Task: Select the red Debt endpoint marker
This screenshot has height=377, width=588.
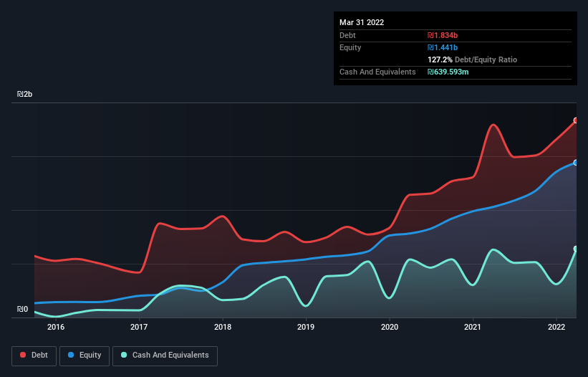Action: pyautogui.click(x=576, y=120)
